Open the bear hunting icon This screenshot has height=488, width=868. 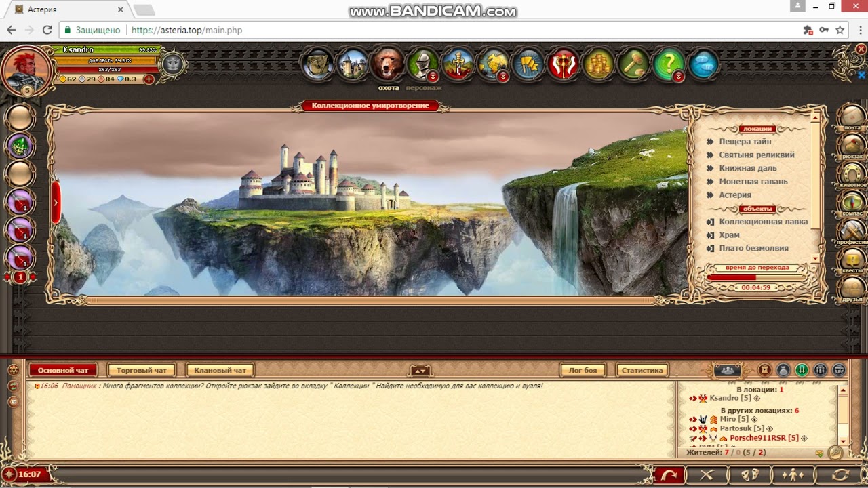click(x=388, y=64)
